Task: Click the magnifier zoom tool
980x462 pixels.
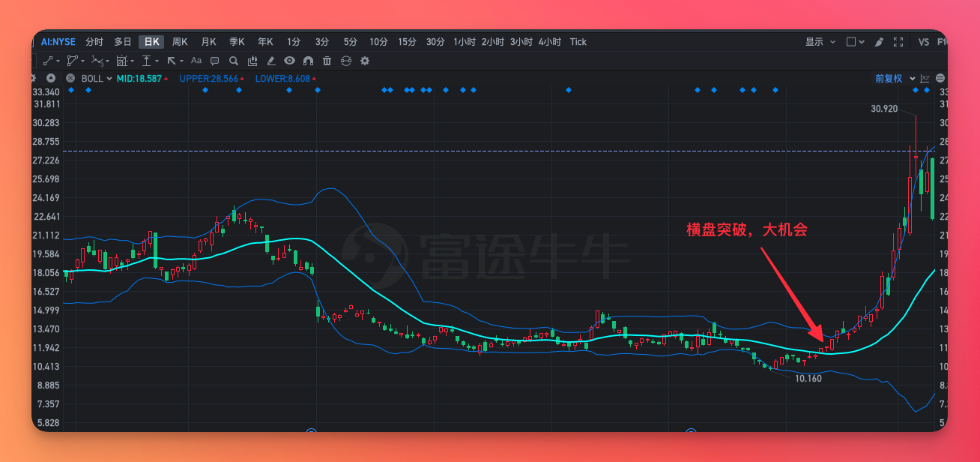Action: [234, 61]
